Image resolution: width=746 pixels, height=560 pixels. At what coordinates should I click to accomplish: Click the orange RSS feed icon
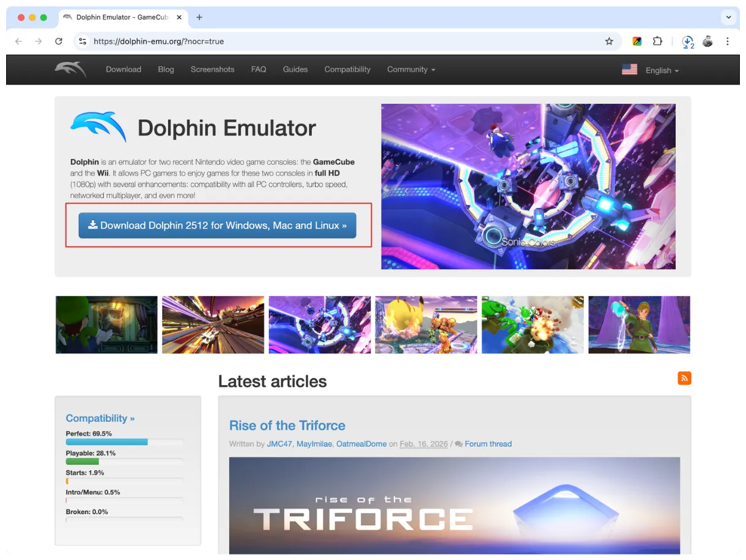[x=684, y=378]
